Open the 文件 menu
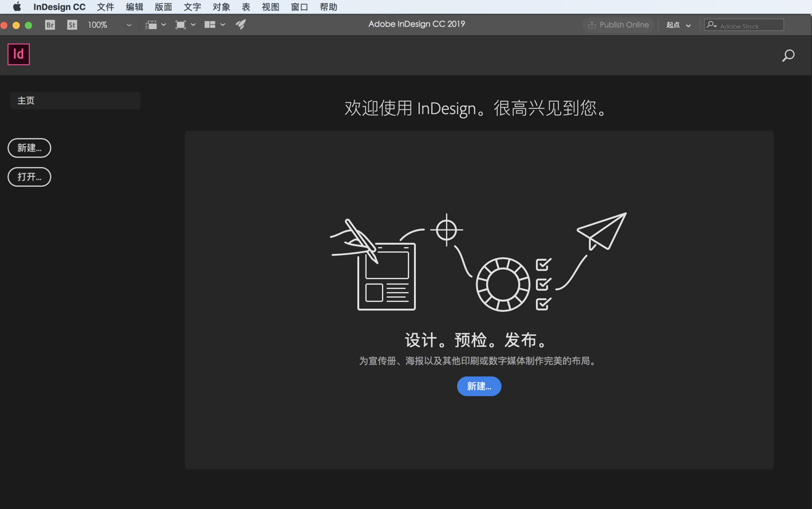Image resolution: width=812 pixels, height=509 pixels. coord(105,7)
